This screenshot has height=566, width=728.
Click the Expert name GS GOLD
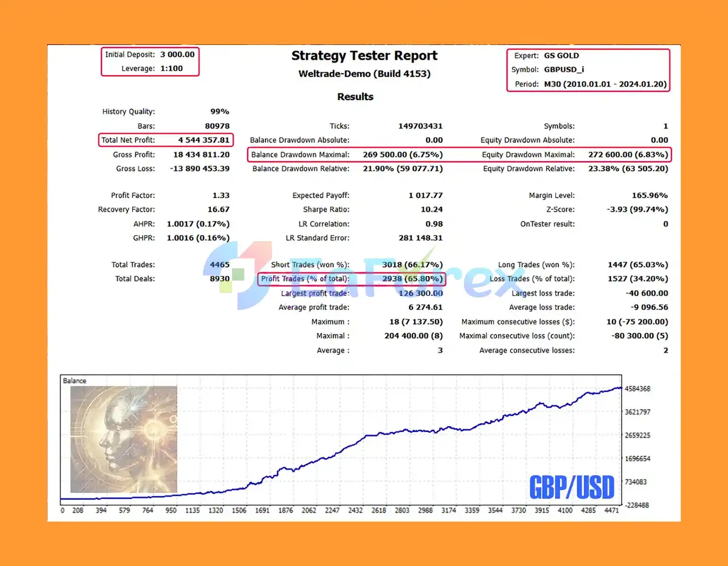[x=561, y=56]
